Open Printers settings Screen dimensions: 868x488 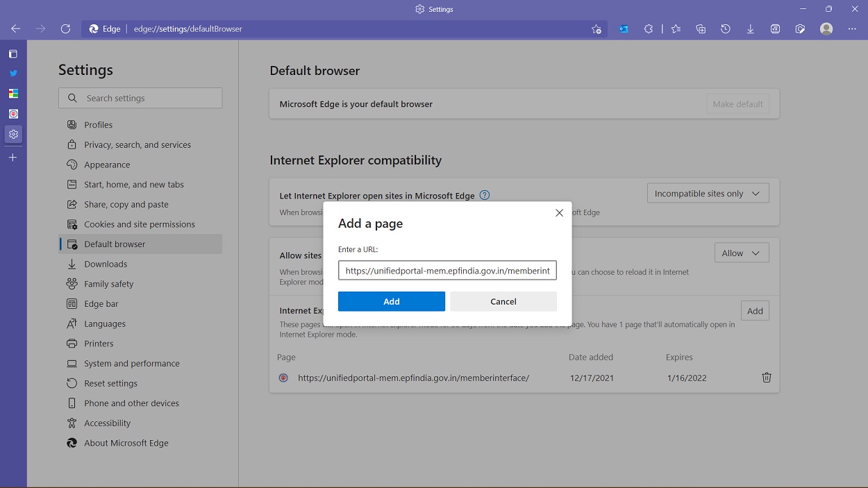pyautogui.click(x=140, y=344)
